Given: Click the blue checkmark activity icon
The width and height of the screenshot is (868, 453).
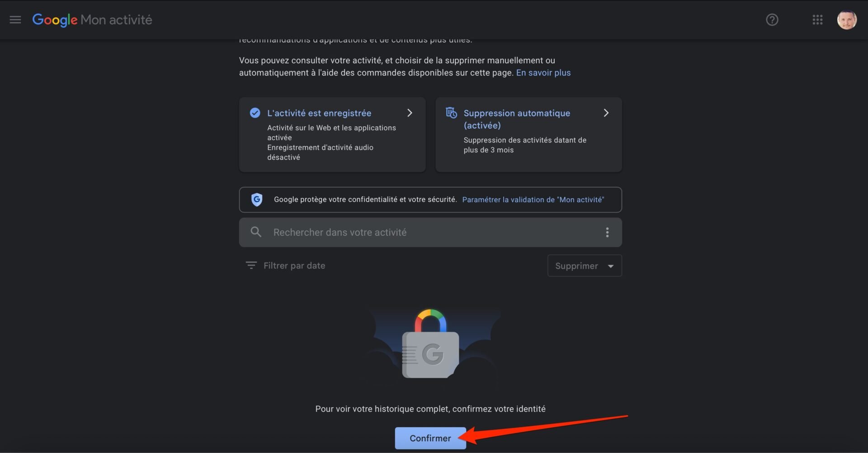Looking at the screenshot, I should [255, 113].
